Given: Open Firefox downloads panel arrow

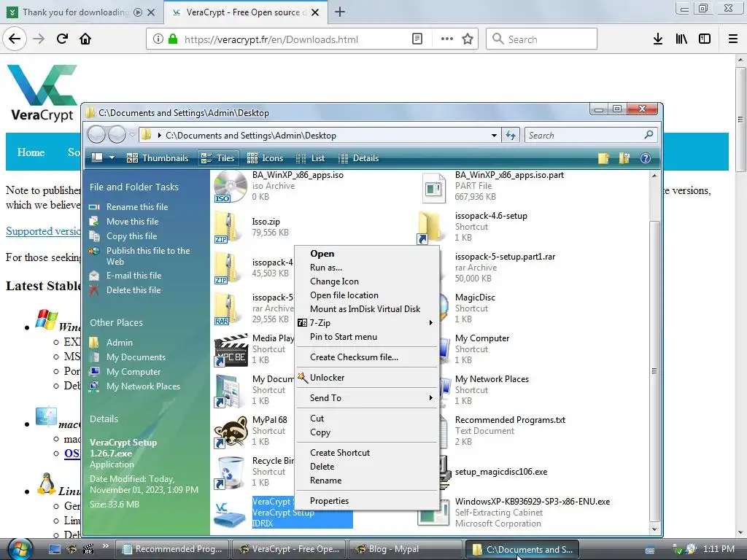Looking at the screenshot, I should click(658, 39).
